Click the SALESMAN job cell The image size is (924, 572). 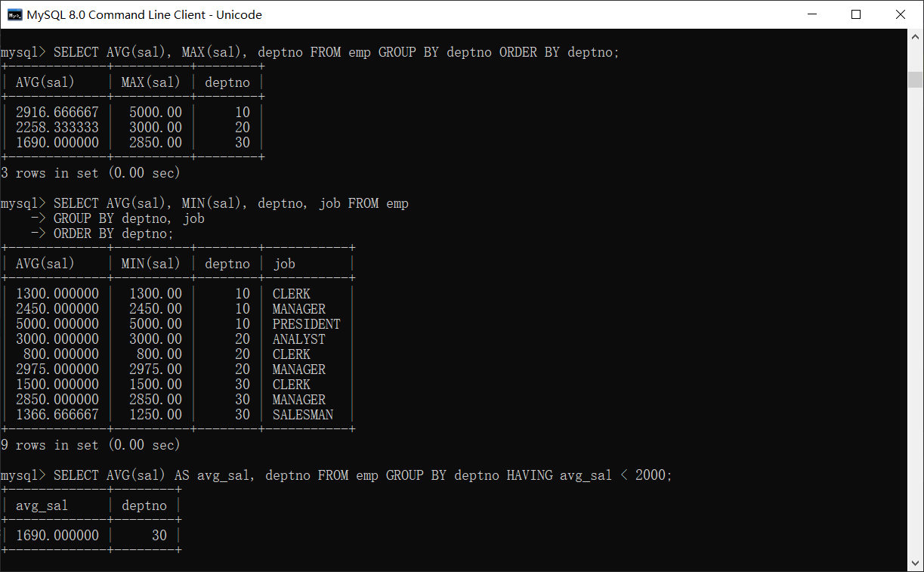(x=303, y=415)
